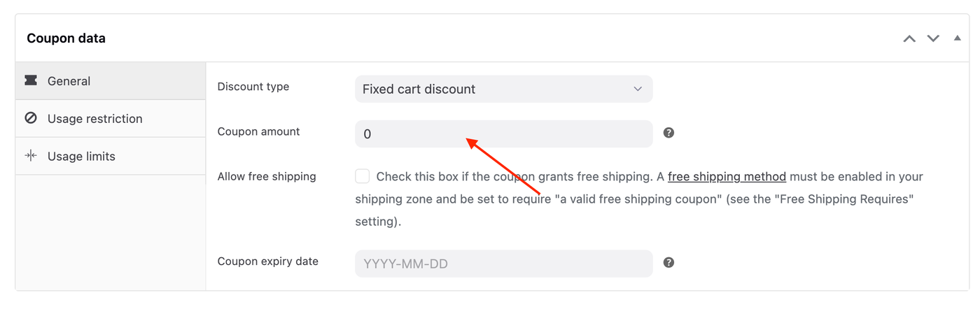Image resolution: width=980 pixels, height=332 pixels.
Task: Open the Usage limits tab
Action: 81,157
